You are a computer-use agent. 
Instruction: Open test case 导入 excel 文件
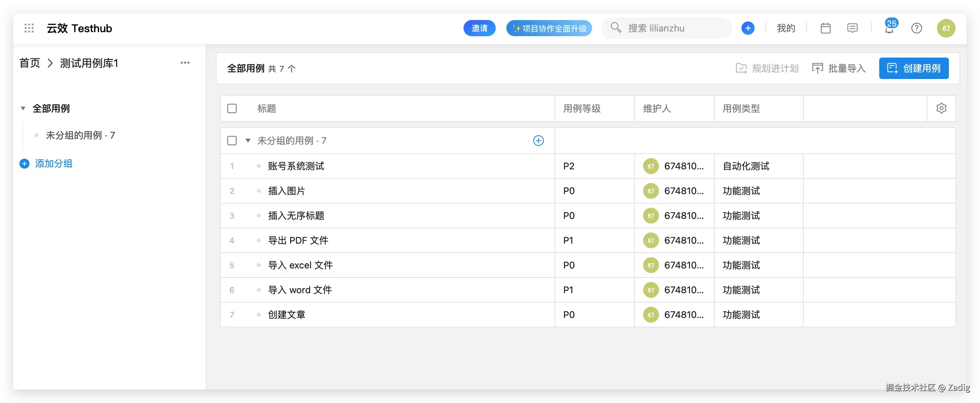click(x=300, y=265)
